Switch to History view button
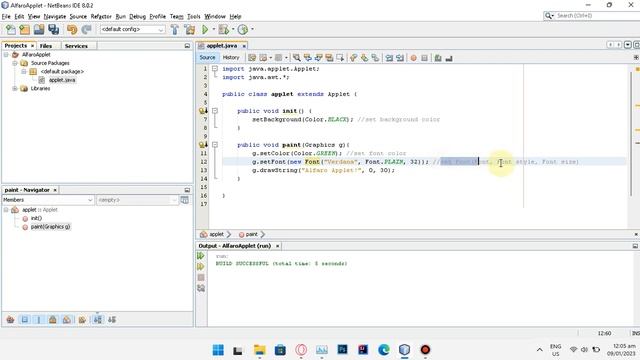Image resolution: width=640 pixels, height=360 pixels. tap(231, 58)
